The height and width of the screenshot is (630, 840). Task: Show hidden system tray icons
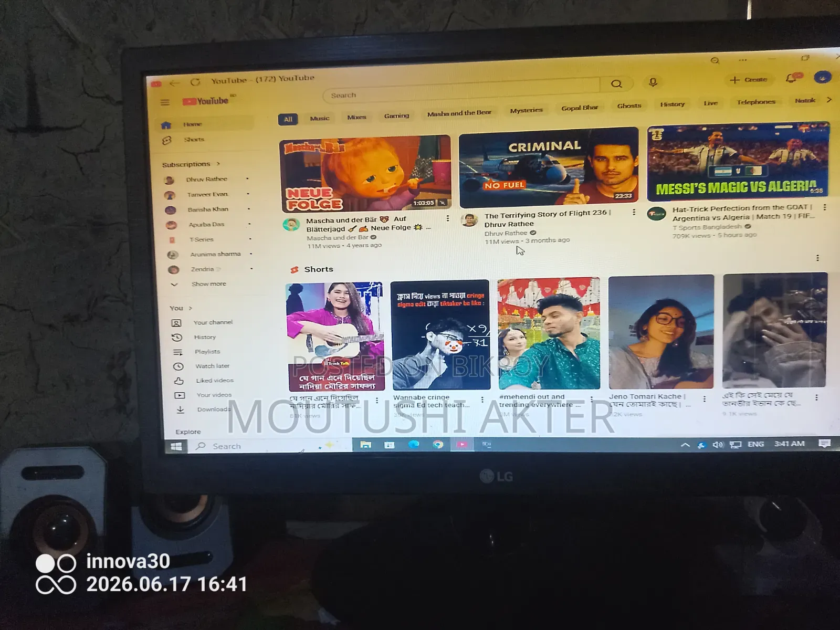[x=685, y=445]
